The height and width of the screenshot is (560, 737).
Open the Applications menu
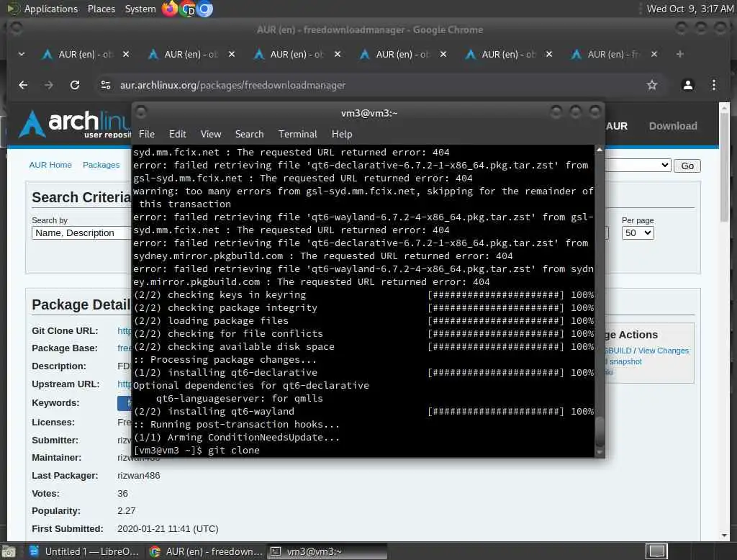(51, 9)
